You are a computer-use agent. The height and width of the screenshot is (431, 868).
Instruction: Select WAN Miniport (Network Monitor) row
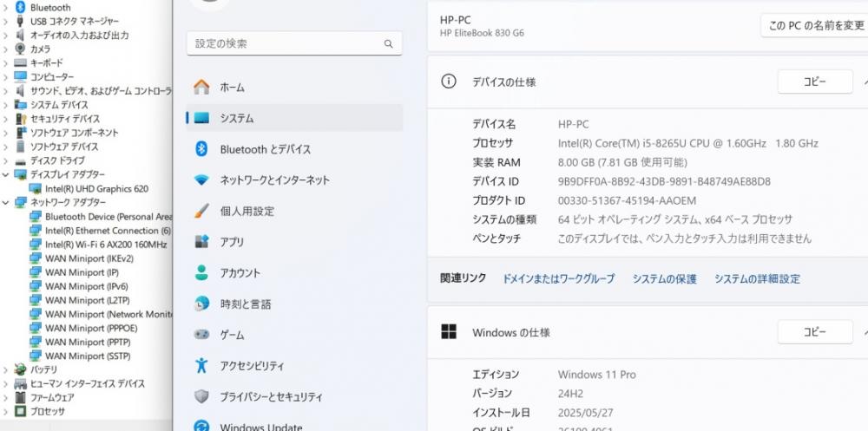coord(101,314)
